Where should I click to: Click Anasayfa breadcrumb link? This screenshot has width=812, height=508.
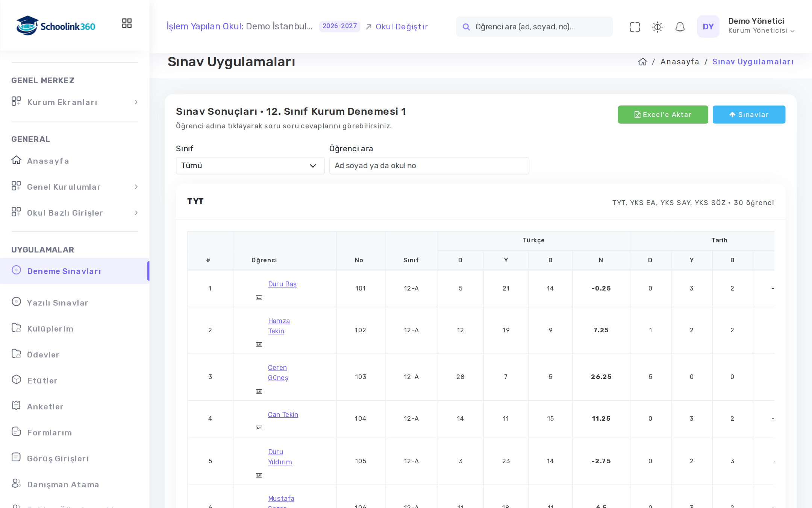[680, 62]
